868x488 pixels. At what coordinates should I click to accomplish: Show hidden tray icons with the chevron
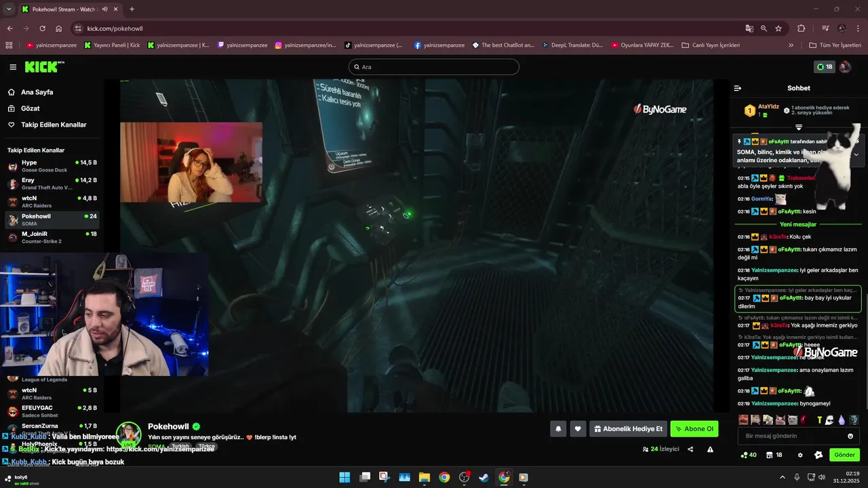[782, 477]
